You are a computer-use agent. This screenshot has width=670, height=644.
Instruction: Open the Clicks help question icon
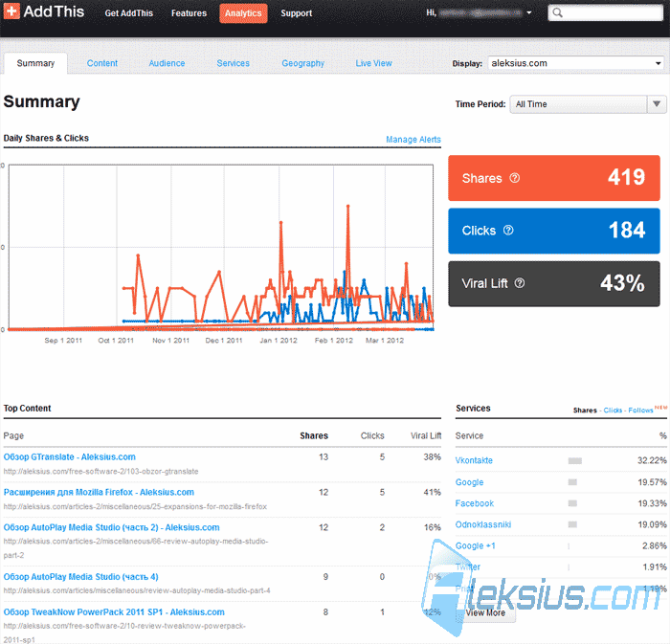click(508, 231)
